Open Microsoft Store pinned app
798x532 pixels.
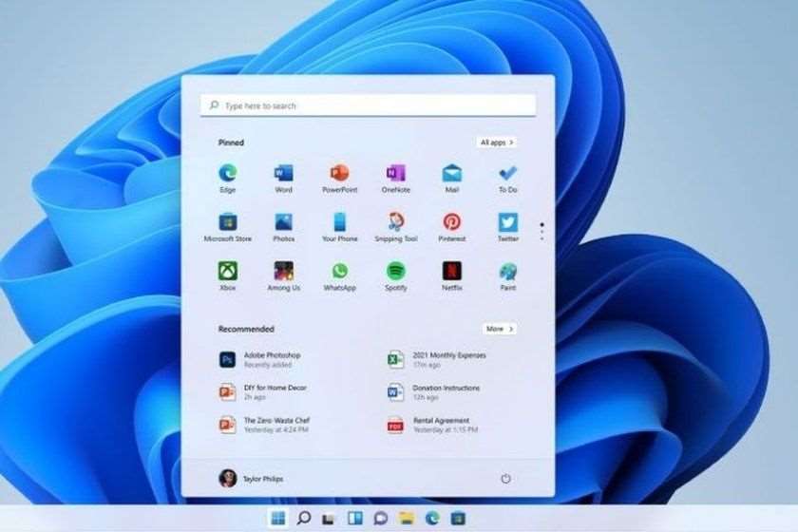coord(227,228)
